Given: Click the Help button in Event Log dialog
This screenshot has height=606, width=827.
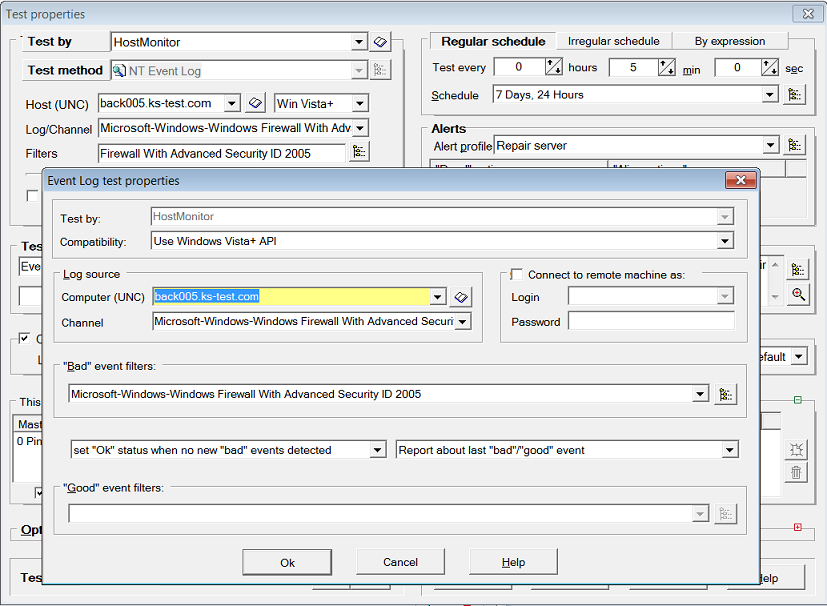Looking at the screenshot, I should point(513,562).
